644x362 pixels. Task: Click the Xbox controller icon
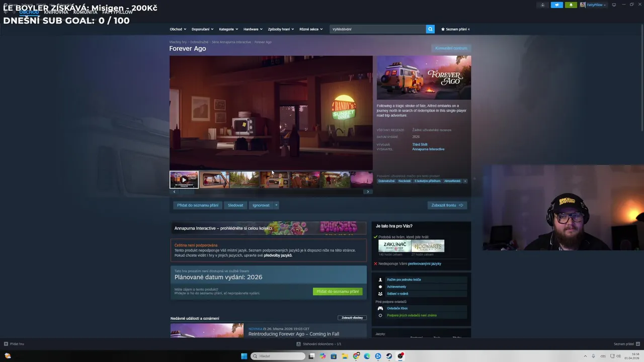[x=380, y=308]
